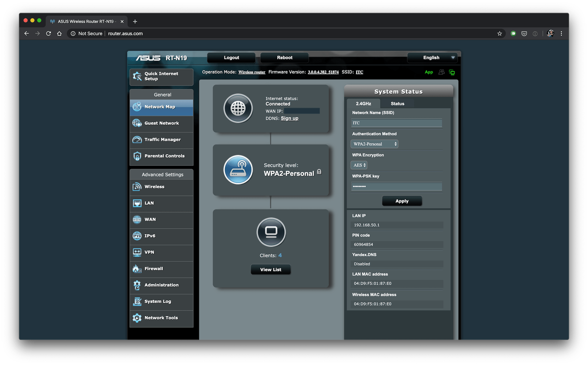This screenshot has height=365, width=588.
Task: Select the Clients computer icon
Action: pyautogui.click(x=271, y=232)
